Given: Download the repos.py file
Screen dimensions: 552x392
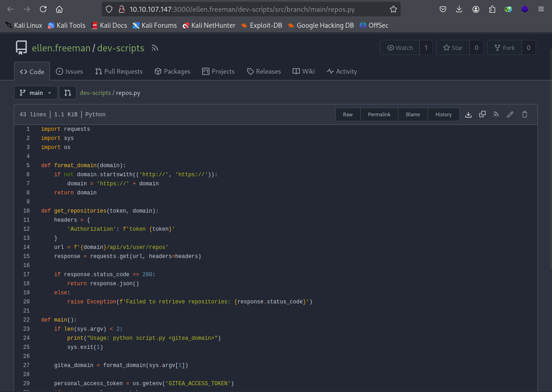Looking at the screenshot, I should tap(468, 114).
